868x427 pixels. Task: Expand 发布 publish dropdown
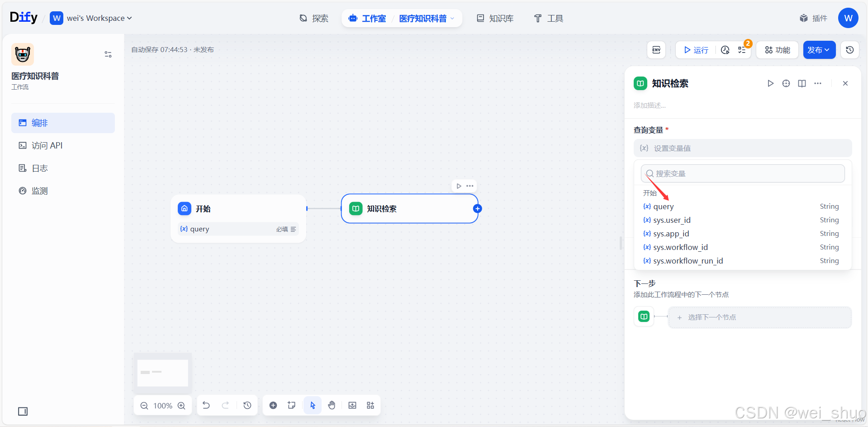[x=819, y=50]
